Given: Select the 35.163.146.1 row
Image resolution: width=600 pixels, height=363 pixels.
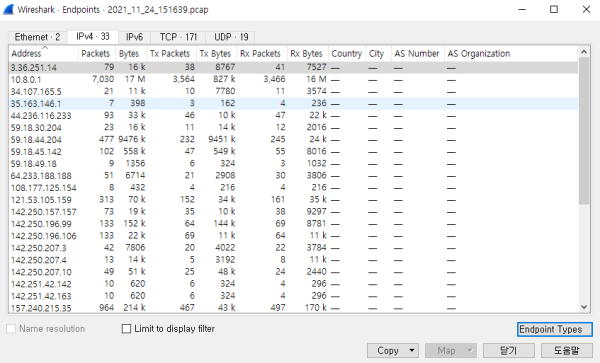Looking at the screenshot, I should pyautogui.click(x=293, y=103).
